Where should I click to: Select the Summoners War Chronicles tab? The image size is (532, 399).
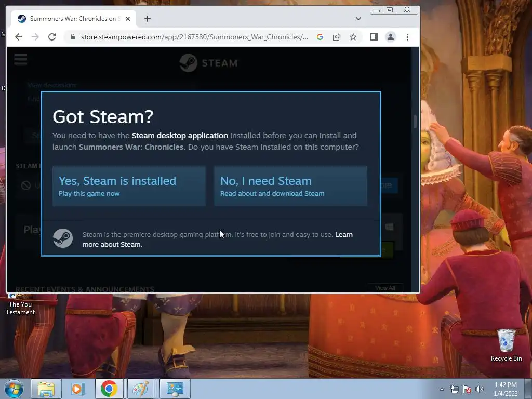point(74,19)
